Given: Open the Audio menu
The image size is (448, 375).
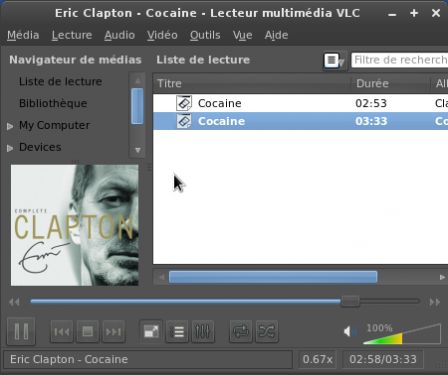Looking at the screenshot, I should click(119, 35).
